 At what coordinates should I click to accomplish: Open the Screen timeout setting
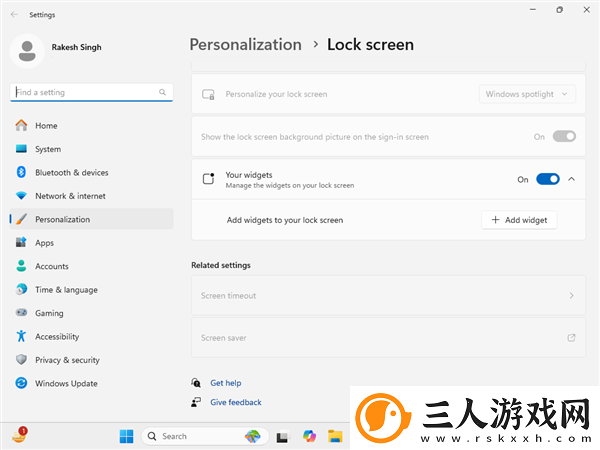(388, 295)
